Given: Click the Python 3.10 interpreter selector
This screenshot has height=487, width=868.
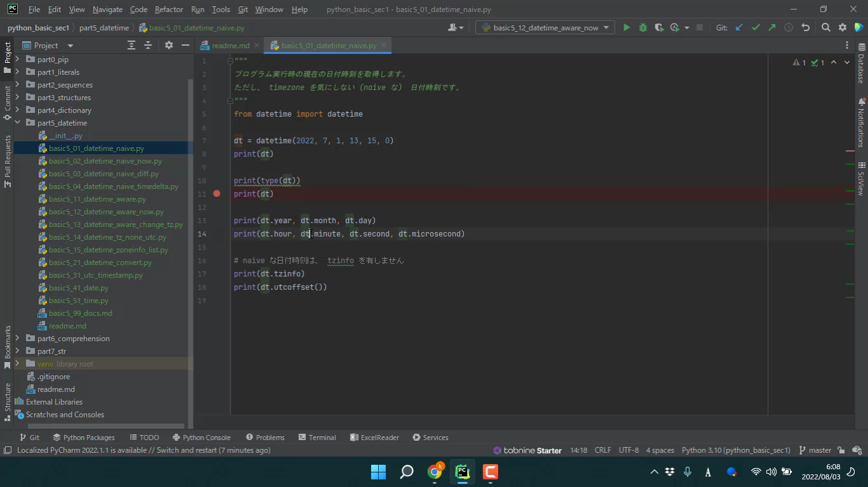Looking at the screenshot, I should (735, 450).
